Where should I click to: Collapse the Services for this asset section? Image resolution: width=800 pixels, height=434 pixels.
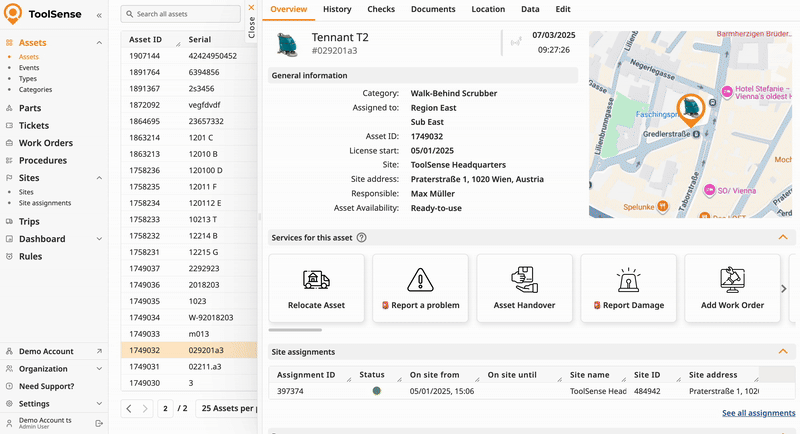coord(783,238)
